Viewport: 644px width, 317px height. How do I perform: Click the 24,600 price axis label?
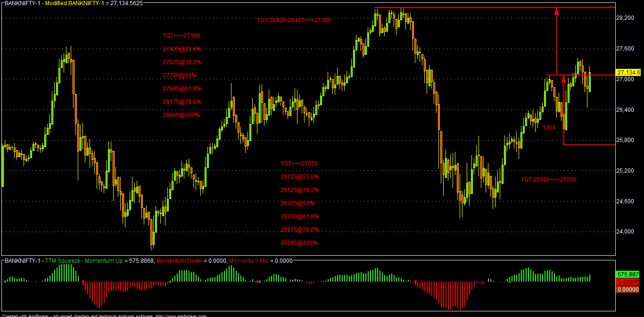[x=625, y=201]
